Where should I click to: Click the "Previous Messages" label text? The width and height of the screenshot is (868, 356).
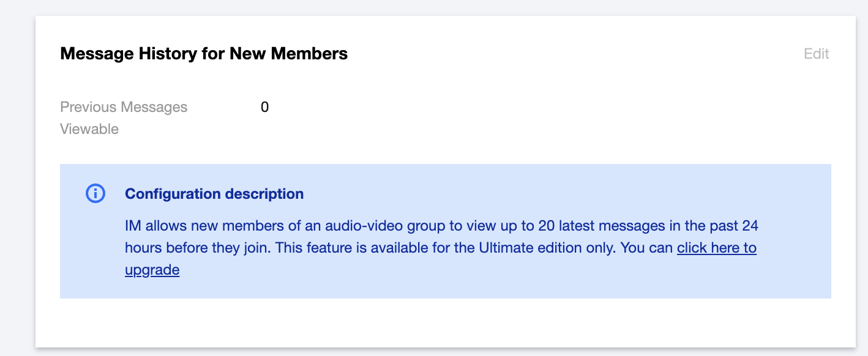click(124, 107)
